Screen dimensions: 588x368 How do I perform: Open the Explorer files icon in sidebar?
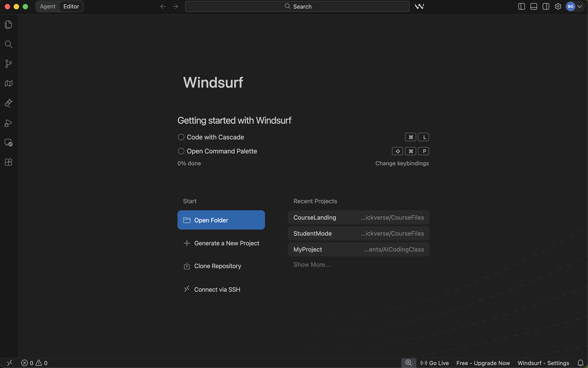(x=9, y=25)
